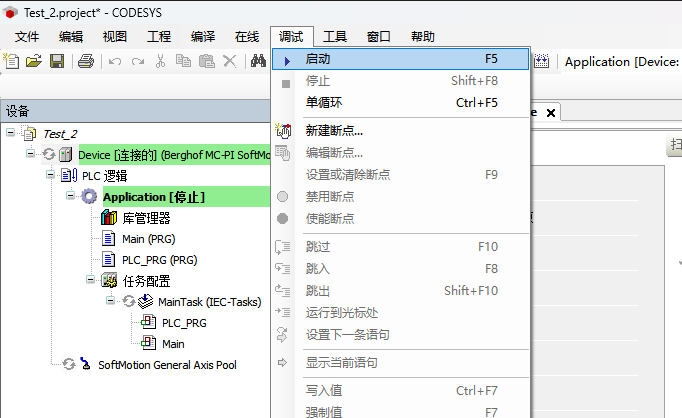This screenshot has height=418, width=682.
Task: Collapse the Test_2 project root node
Action: 10,133
